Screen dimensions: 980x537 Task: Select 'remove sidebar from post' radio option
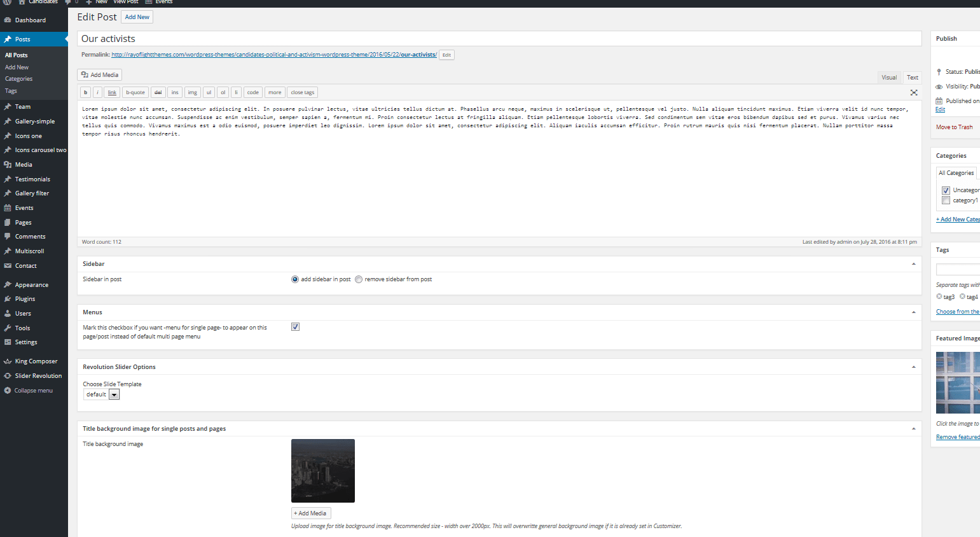coord(359,279)
